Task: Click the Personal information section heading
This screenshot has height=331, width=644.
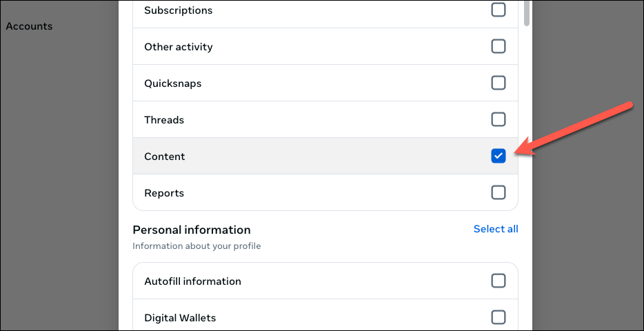Action: pos(191,230)
